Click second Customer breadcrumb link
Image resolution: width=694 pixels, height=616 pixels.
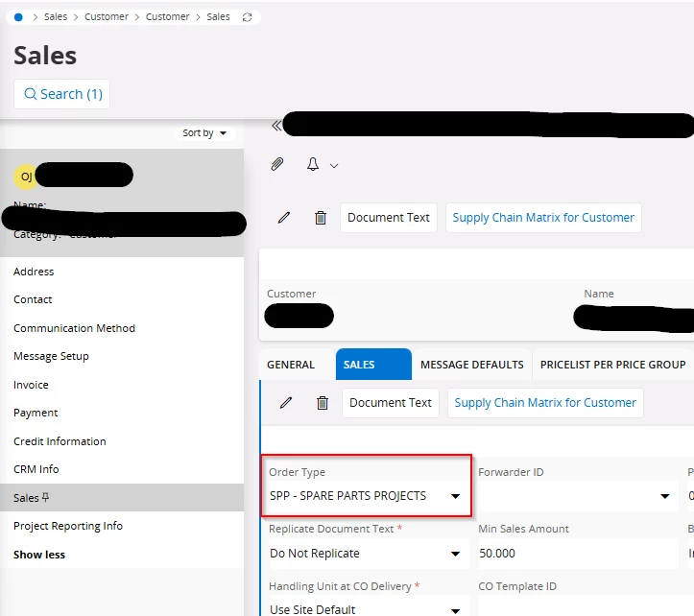(x=167, y=17)
